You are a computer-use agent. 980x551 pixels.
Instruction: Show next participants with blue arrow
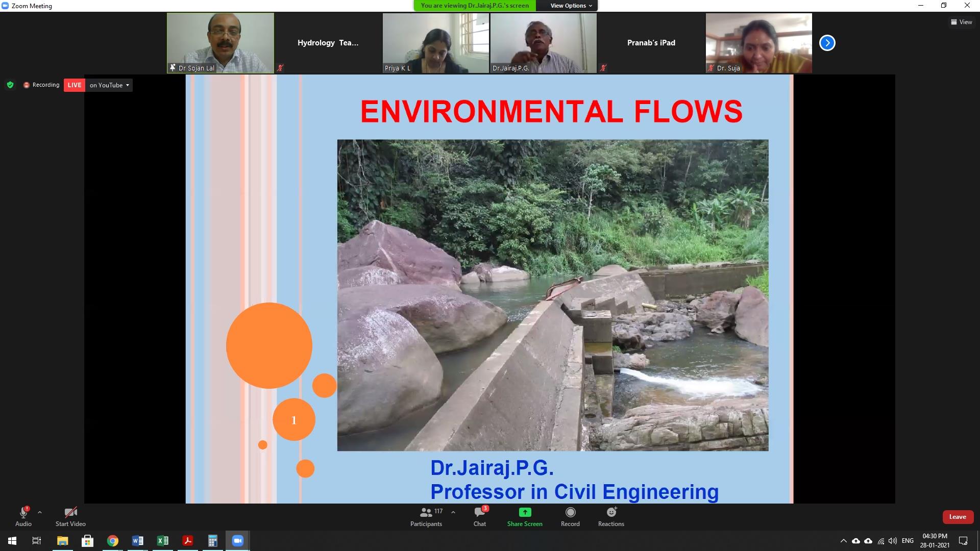827,43
